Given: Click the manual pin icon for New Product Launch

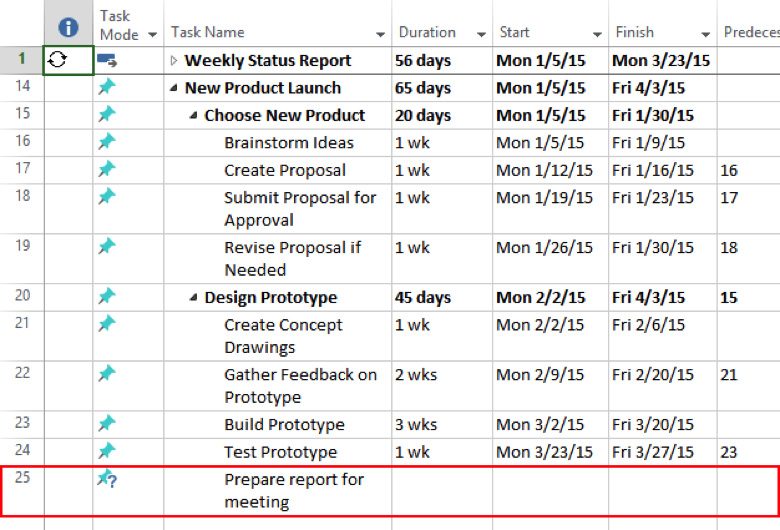Looking at the screenshot, I should coord(107,88).
